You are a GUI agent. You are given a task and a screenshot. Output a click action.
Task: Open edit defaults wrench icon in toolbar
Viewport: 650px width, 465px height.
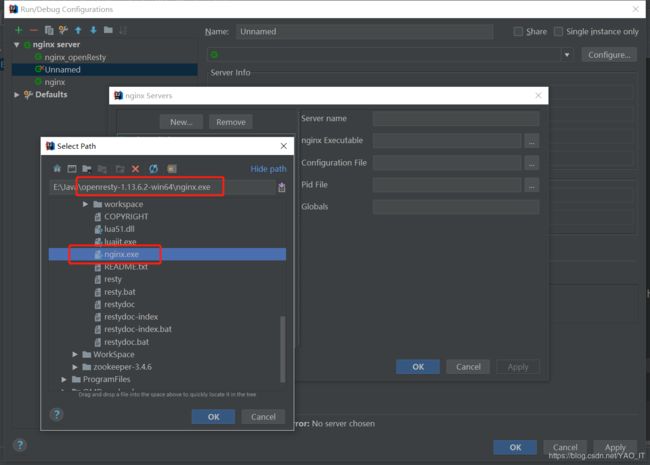coord(63,30)
